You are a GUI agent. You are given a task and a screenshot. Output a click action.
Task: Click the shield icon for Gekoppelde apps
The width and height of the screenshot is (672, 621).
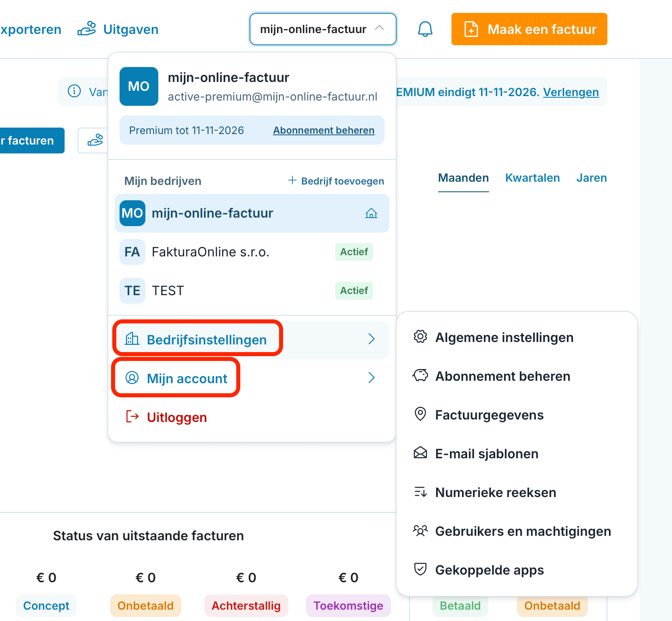(x=420, y=569)
